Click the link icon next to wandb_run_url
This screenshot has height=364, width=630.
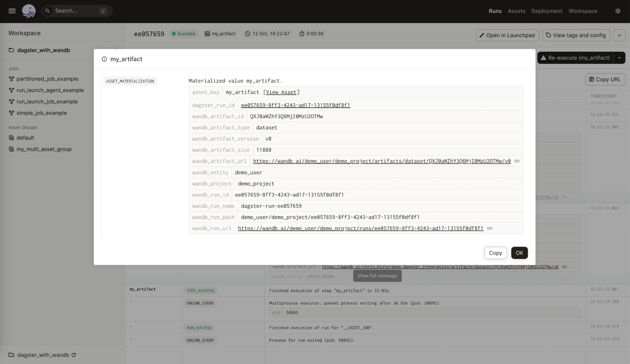coord(490,228)
